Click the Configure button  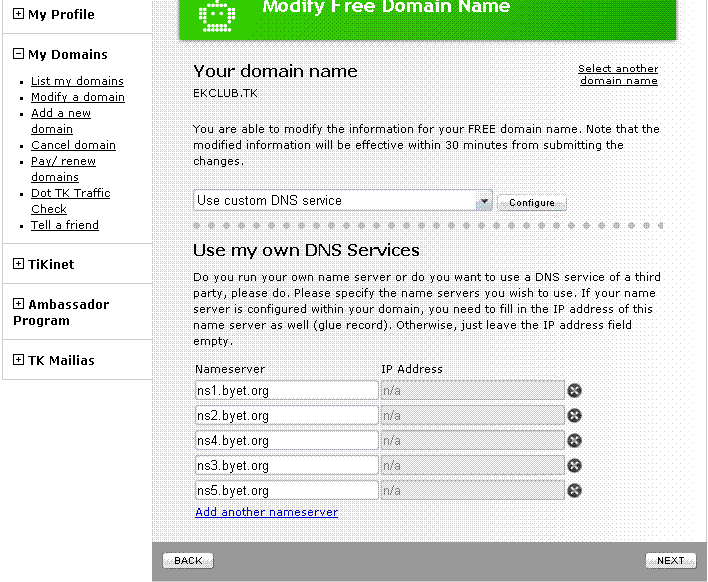[x=531, y=202]
